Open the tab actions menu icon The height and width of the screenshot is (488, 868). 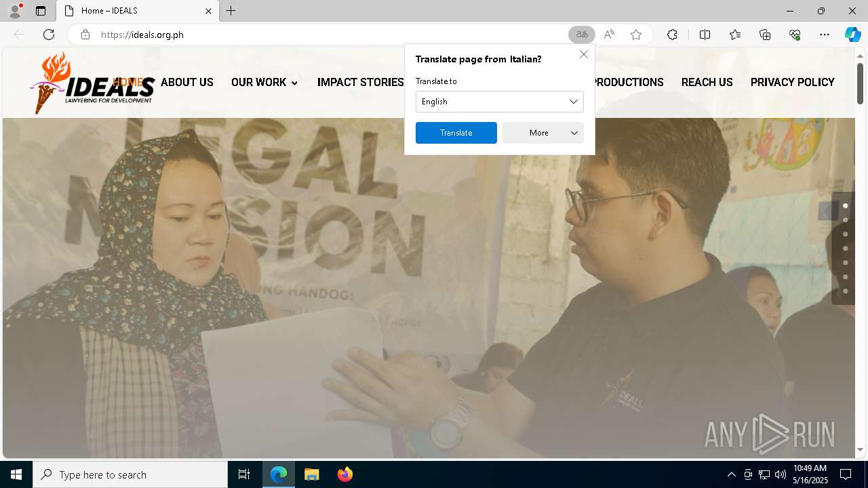(x=41, y=11)
